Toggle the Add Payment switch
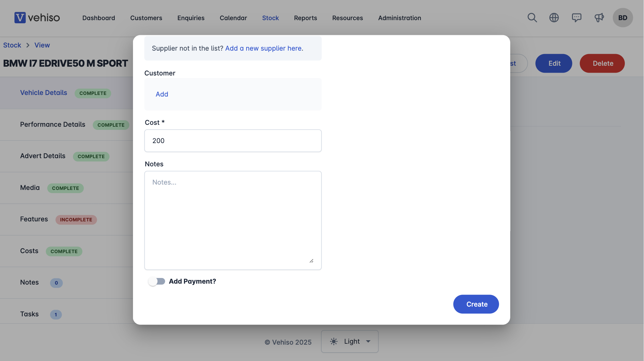The height and width of the screenshot is (361, 644). 157,281
